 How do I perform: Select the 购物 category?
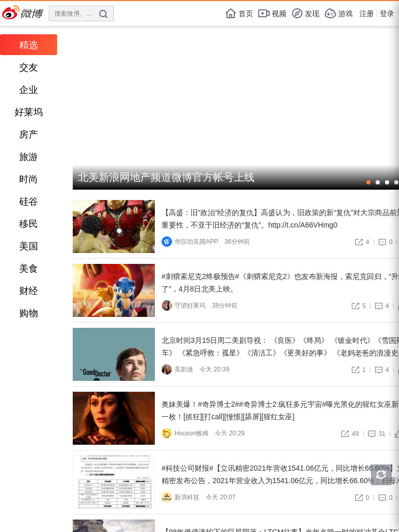(x=29, y=313)
